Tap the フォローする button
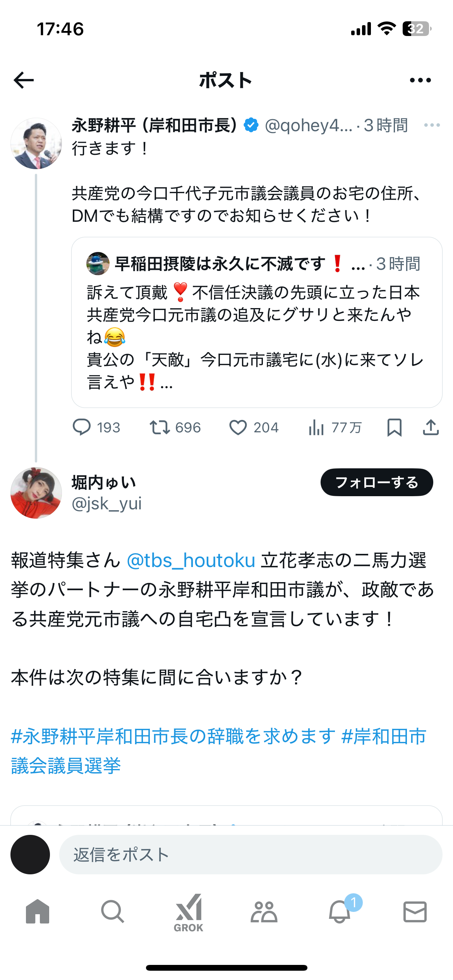The width and height of the screenshot is (453, 980). click(376, 482)
